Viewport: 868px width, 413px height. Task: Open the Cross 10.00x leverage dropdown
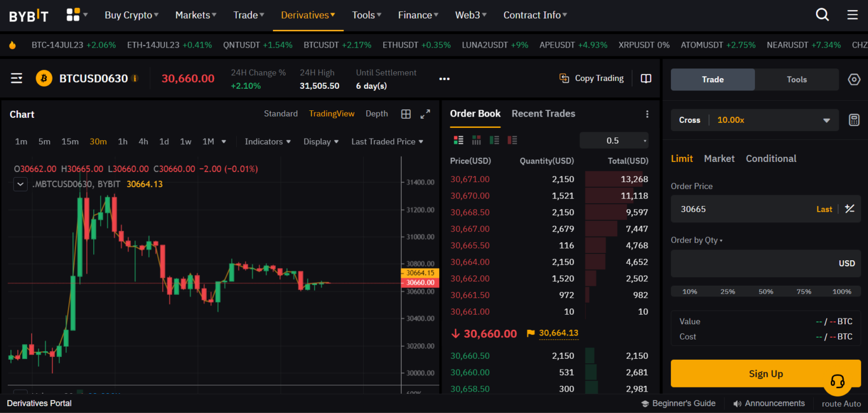[x=754, y=120]
